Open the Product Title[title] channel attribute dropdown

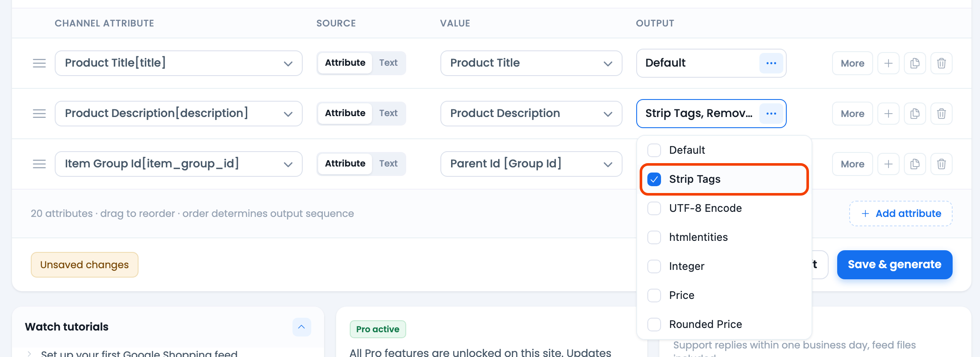pyautogui.click(x=179, y=63)
